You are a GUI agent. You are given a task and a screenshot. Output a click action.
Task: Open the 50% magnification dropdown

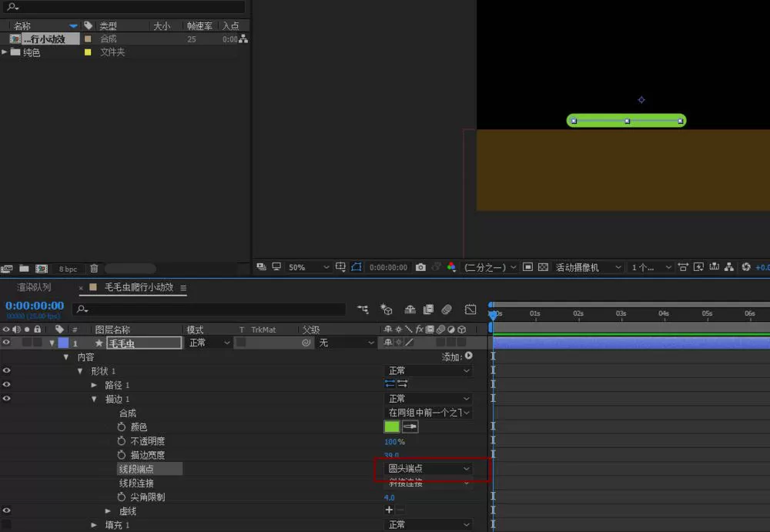[x=308, y=266]
